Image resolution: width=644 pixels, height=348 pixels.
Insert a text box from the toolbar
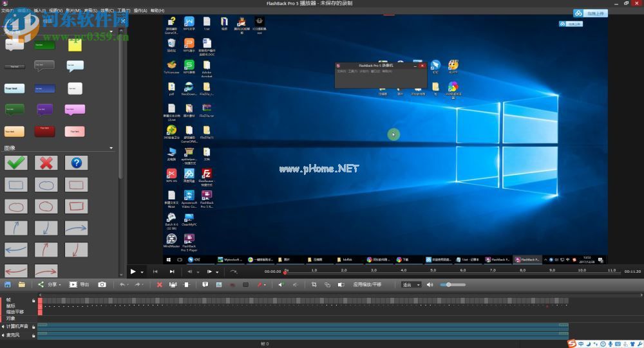205,284
